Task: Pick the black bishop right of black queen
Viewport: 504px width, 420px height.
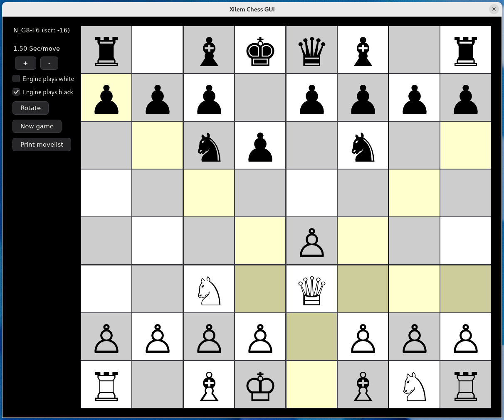Action: tap(363, 50)
